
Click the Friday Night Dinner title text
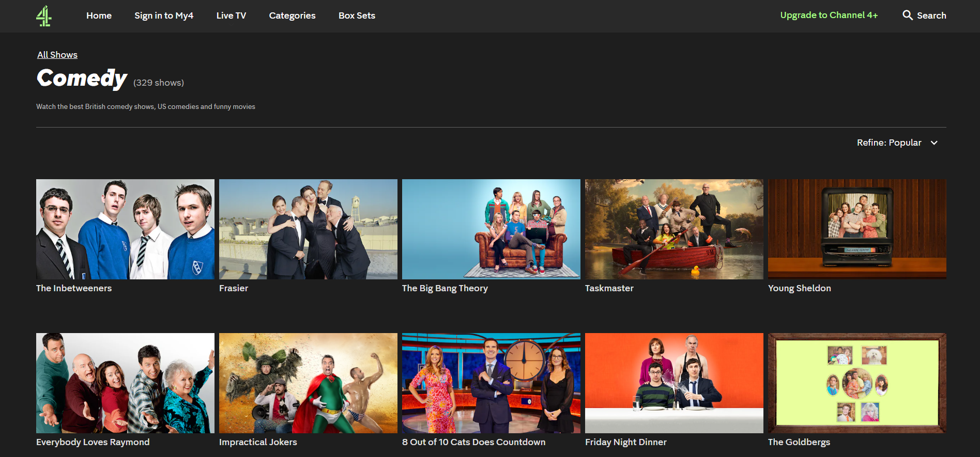point(626,442)
